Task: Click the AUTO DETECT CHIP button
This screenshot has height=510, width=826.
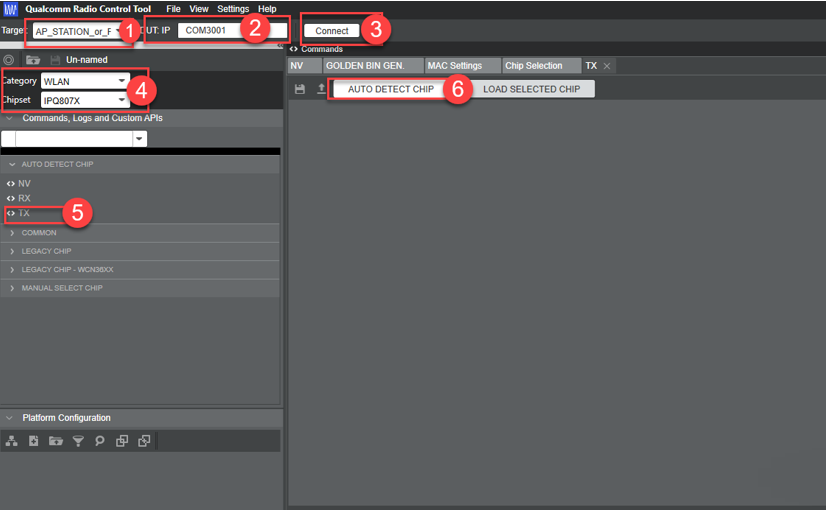Action: (x=391, y=89)
